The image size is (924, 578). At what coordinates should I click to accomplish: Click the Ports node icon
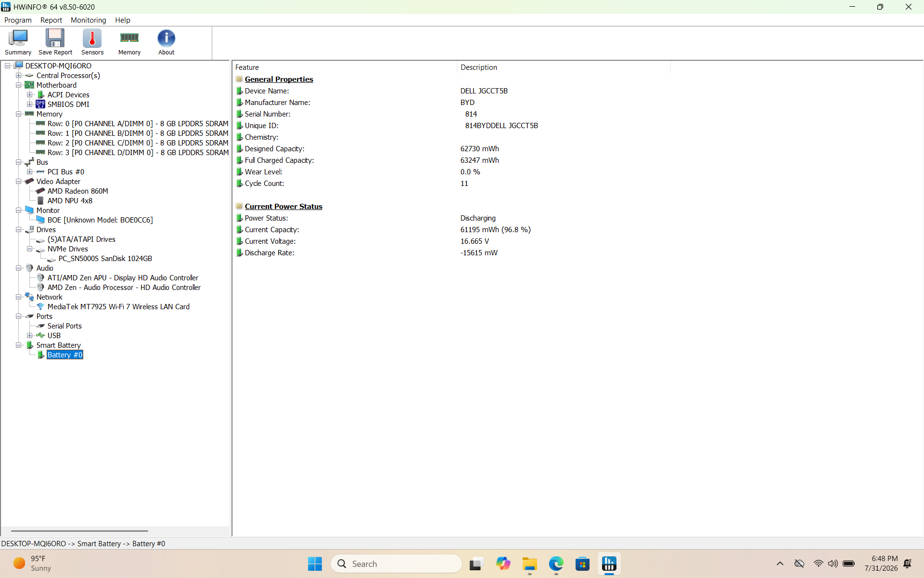point(29,316)
